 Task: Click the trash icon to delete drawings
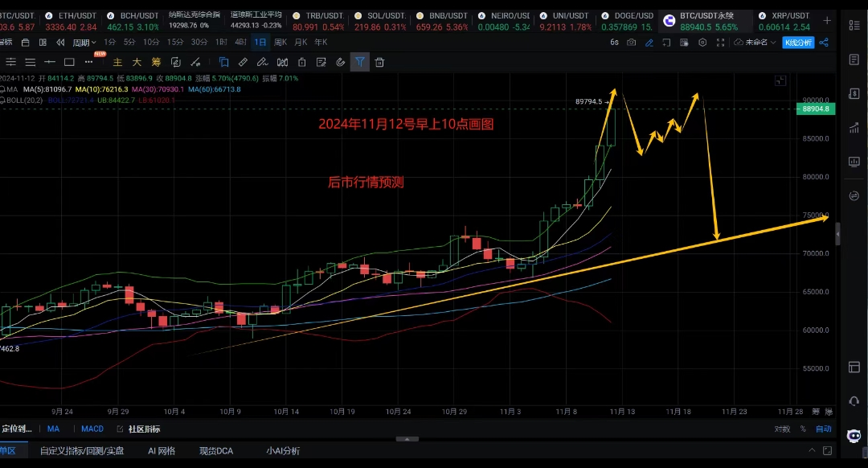point(379,62)
